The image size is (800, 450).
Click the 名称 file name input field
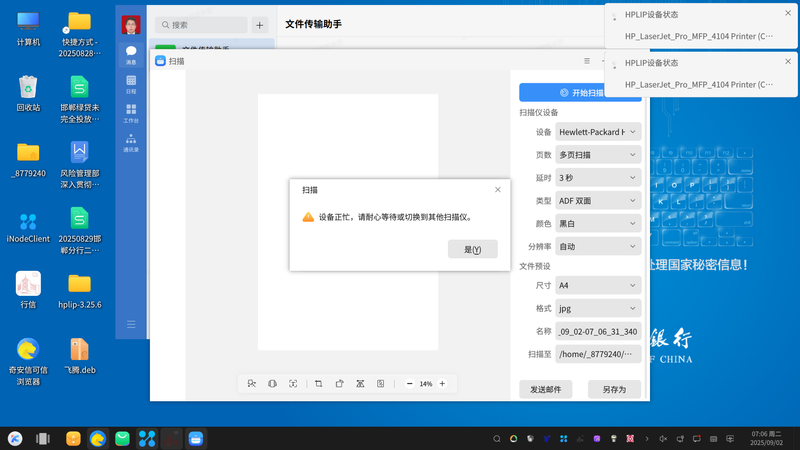coord(597,331)
